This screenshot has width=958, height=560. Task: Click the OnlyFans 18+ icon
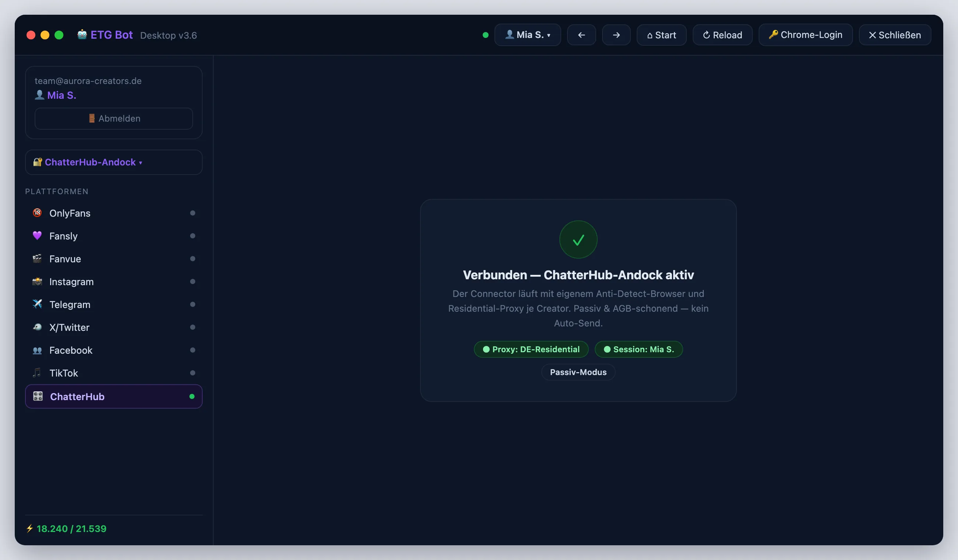pyautogui.click(x=37, y=213)
